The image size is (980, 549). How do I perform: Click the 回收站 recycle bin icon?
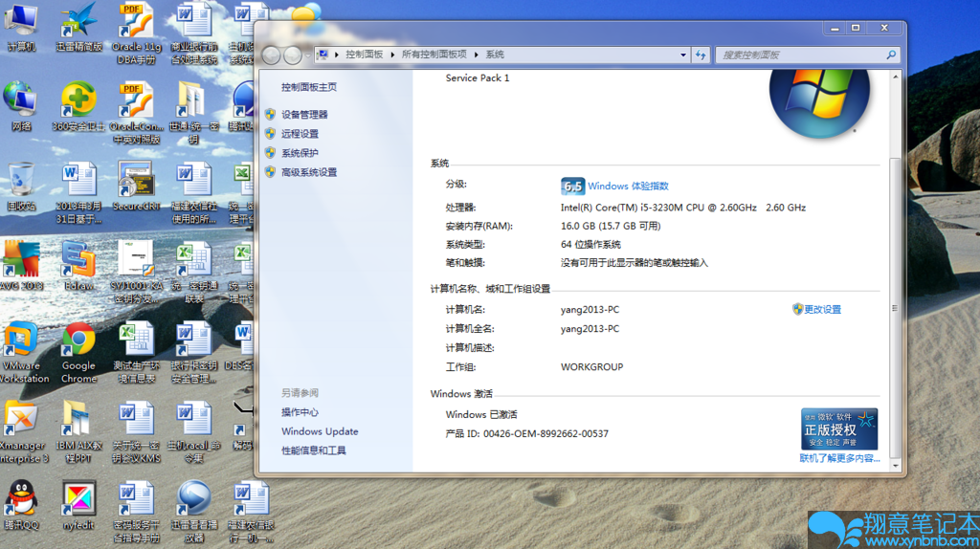[x=21, y=187]
